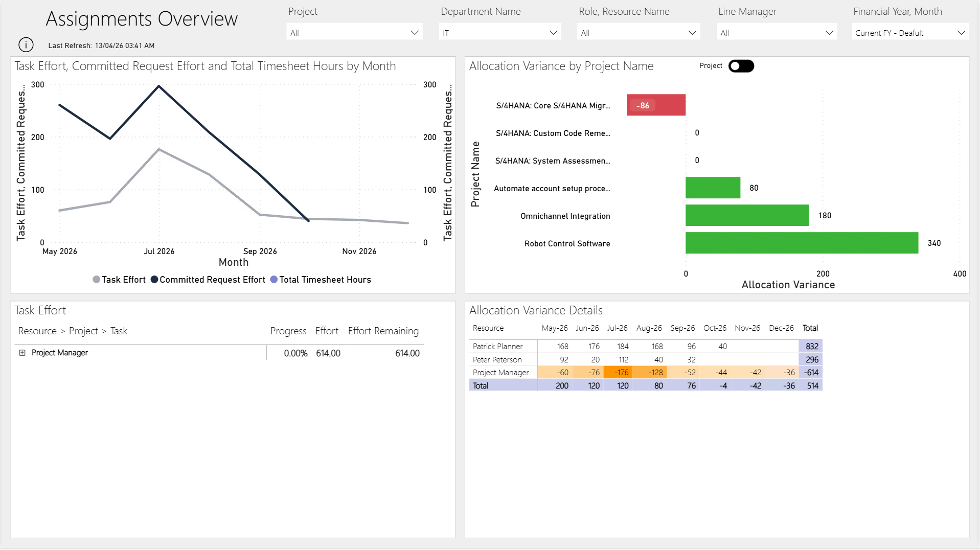This screenshot has height=550, width=980.
Task: Click the Resource column header in variance details
Action: click(x=488, y=328)
